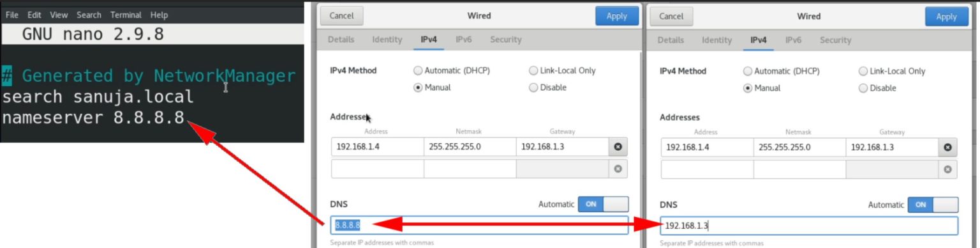
Task: Open the IPv4 tab in the left Wired dialog
Action: coord(429,40)
